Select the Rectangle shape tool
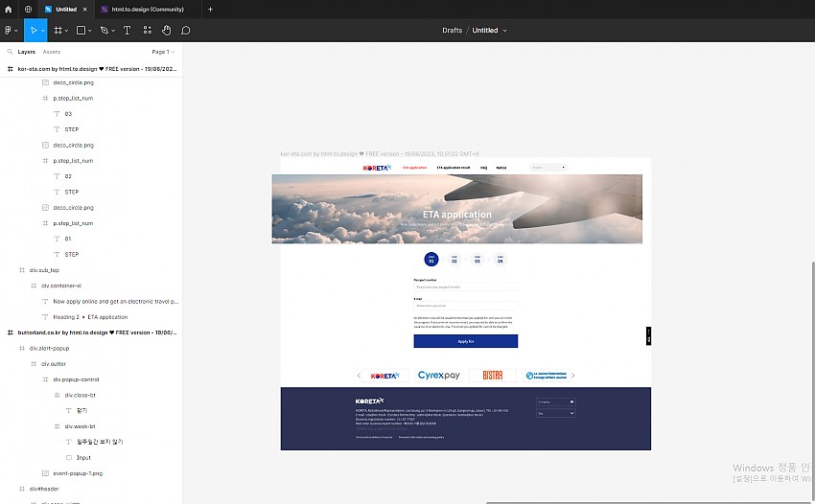This screenshot has width=815, height=504. point(81,30)
